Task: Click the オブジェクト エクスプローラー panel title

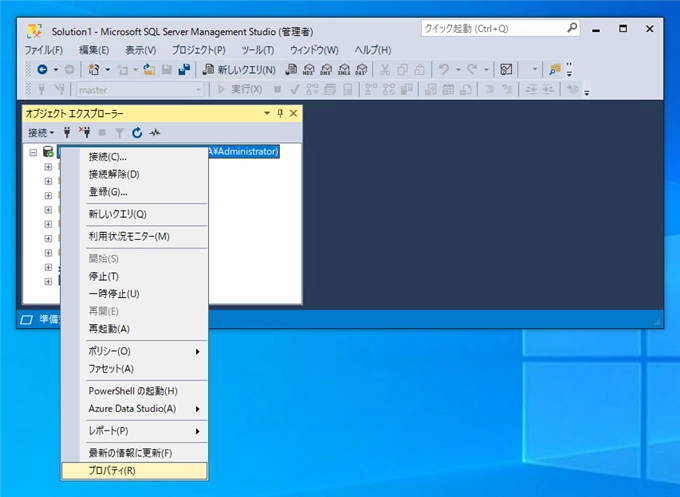Action: [75, 114]
